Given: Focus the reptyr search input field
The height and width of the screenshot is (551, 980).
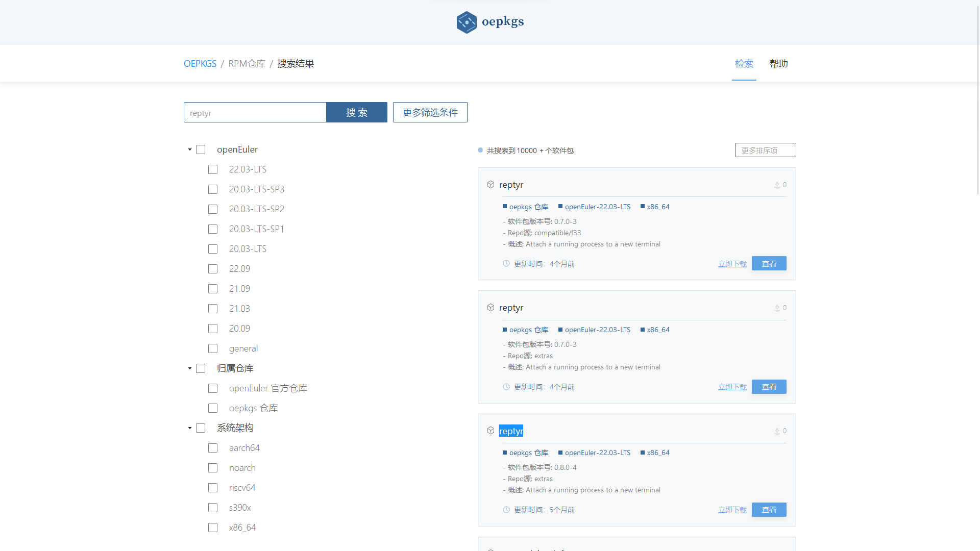Looking at the screenshot, I should point(255,113).
